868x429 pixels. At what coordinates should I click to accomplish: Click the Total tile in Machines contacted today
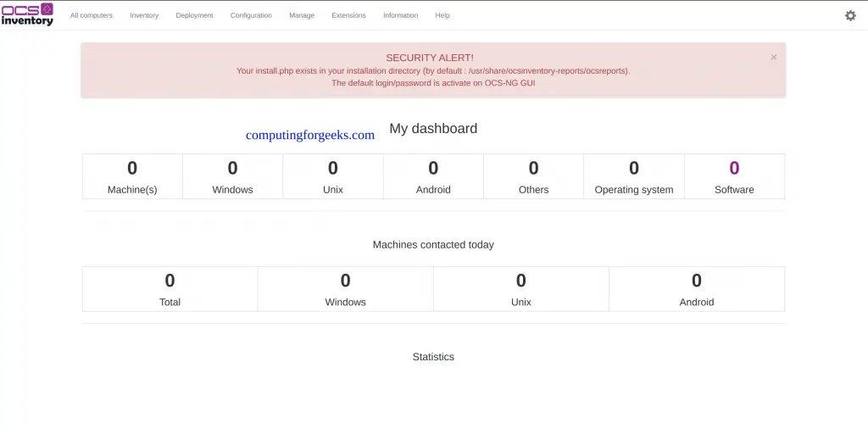(x=170, y=289)
